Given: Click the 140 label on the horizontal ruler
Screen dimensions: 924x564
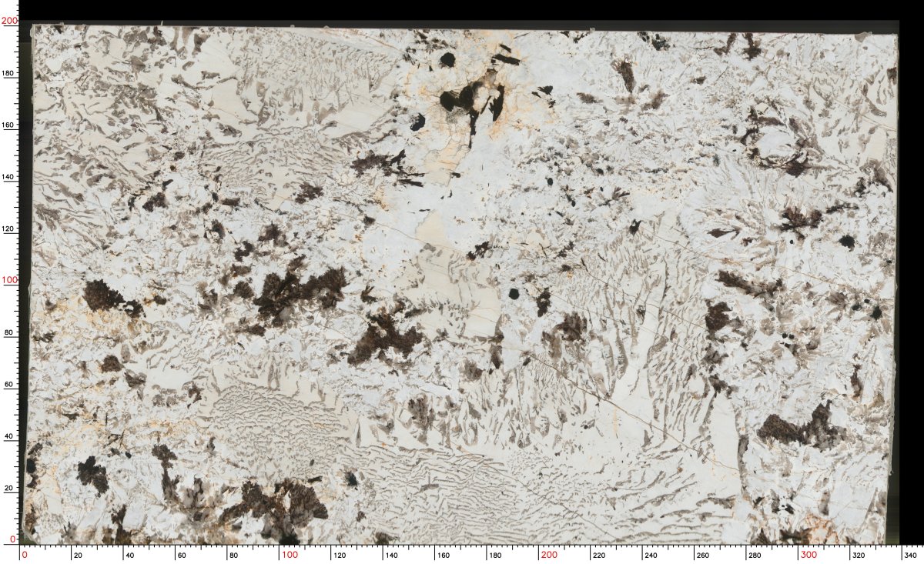Looking at the screenshot, I should [391, 555].
